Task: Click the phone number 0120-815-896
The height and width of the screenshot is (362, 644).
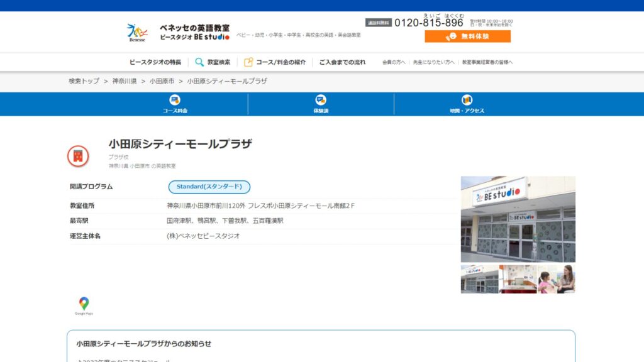Action: [429, 23]
